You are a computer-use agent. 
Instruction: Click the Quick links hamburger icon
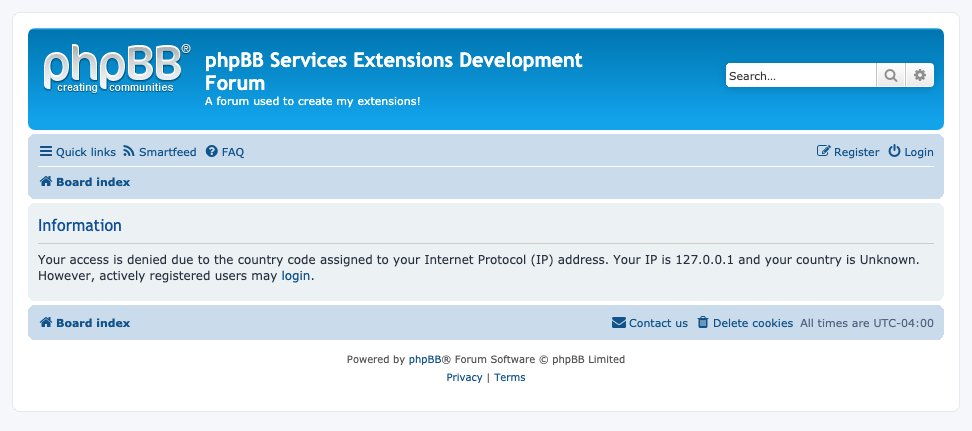pyautogui.click(x=46, y=151)
